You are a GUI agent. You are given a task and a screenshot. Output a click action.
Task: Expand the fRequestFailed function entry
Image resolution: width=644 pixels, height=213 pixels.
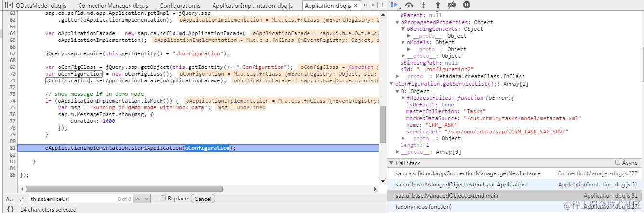(403, 98)
